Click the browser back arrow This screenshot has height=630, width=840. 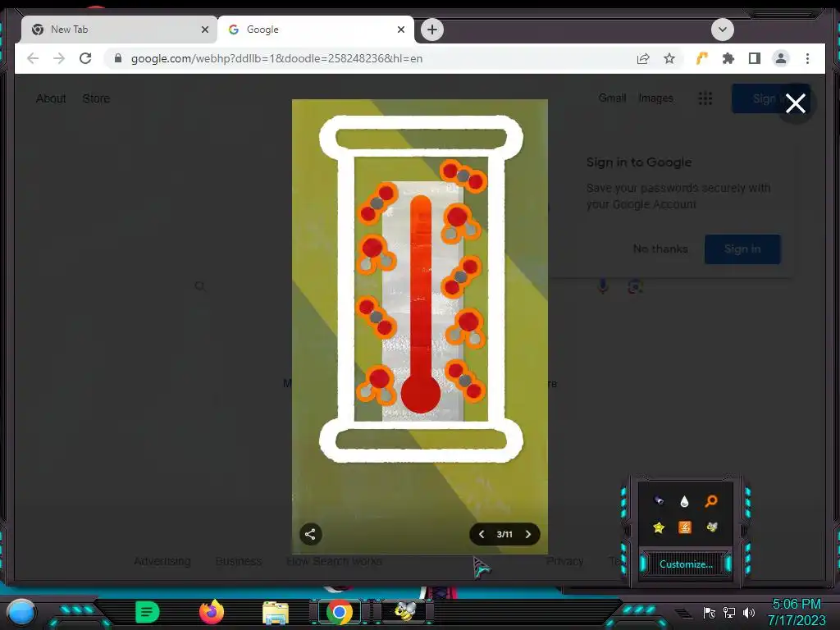(x=33, y=58)
